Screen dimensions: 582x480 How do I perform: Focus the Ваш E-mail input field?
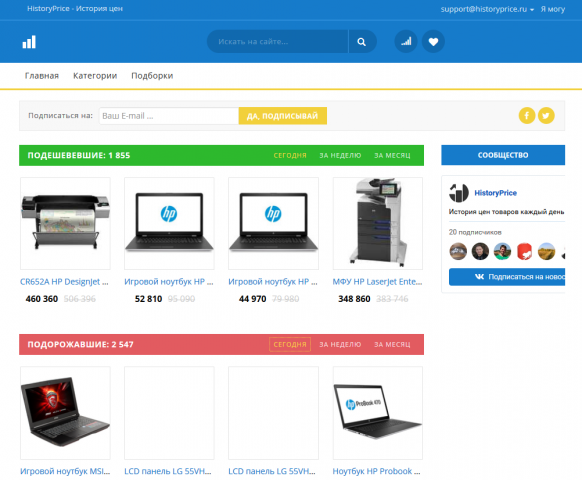(x=169, y=116)
